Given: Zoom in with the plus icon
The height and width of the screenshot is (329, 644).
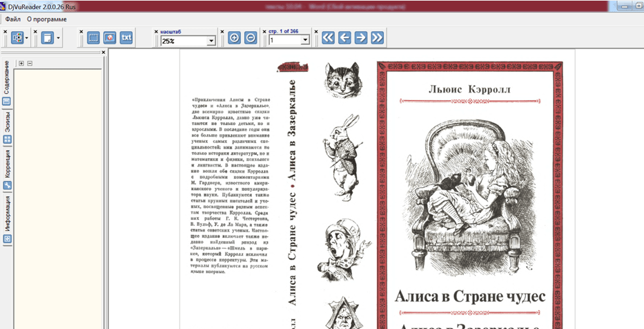Looking at the screenshot, I should [x=234, y=38].
